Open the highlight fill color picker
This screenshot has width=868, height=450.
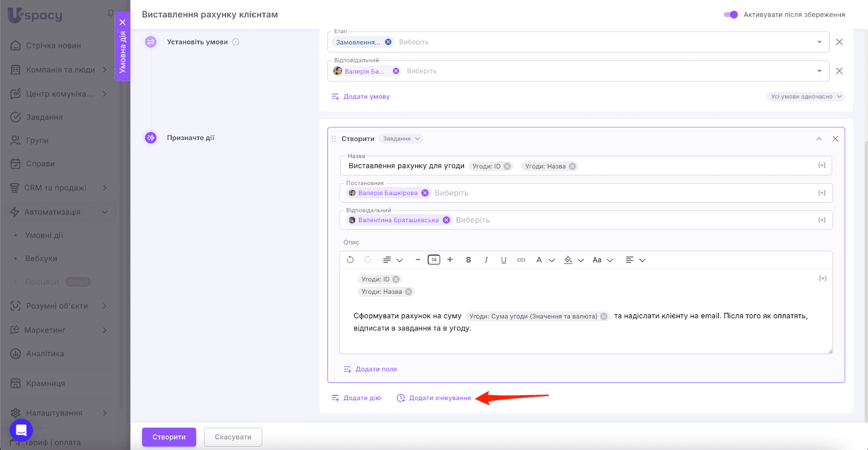tap(574, 260)
